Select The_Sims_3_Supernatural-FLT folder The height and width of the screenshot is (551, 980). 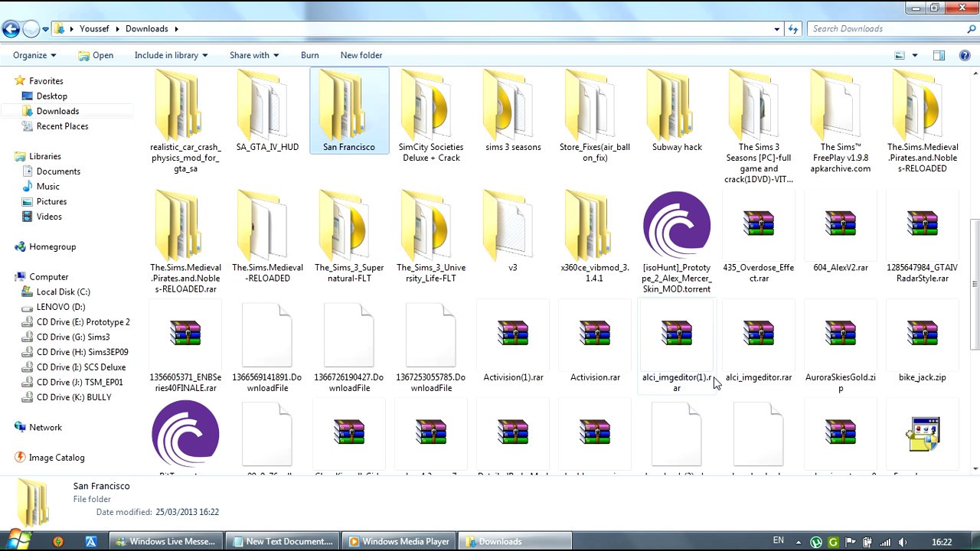tap(349, 236)
